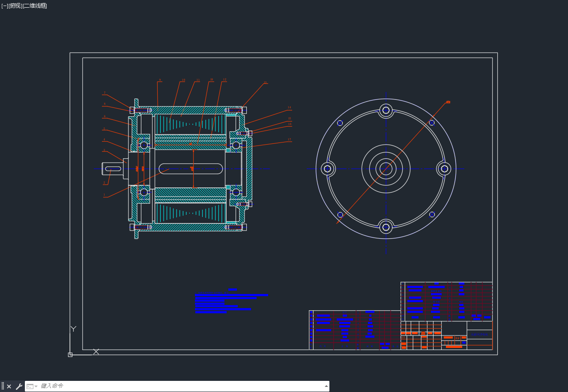This screenshot has height=392, width=568.
Task: Select part number label 8 in the drawing
Action: point(104,104)
